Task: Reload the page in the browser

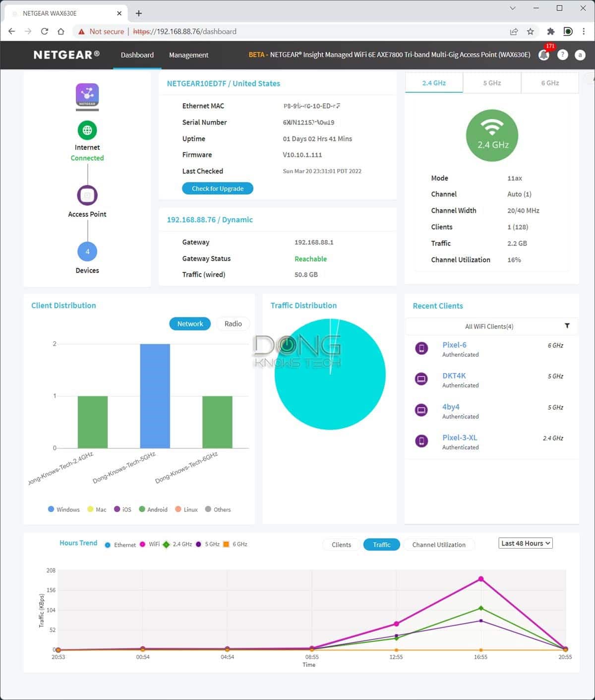Action: coord(44,31)
